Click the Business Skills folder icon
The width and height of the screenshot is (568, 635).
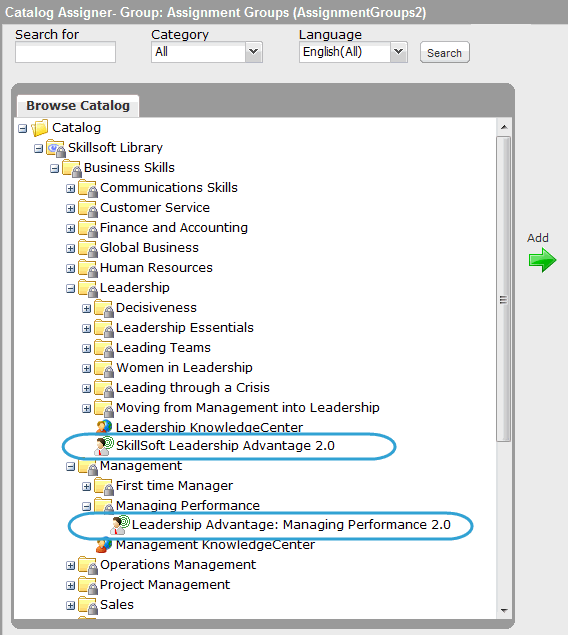72,168
